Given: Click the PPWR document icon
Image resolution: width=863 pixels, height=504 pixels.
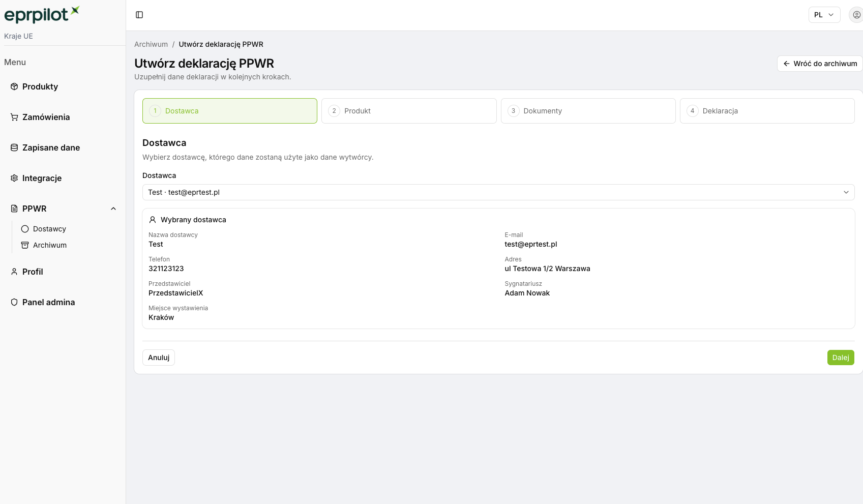Looking at the screenshot, I should 14,209.
